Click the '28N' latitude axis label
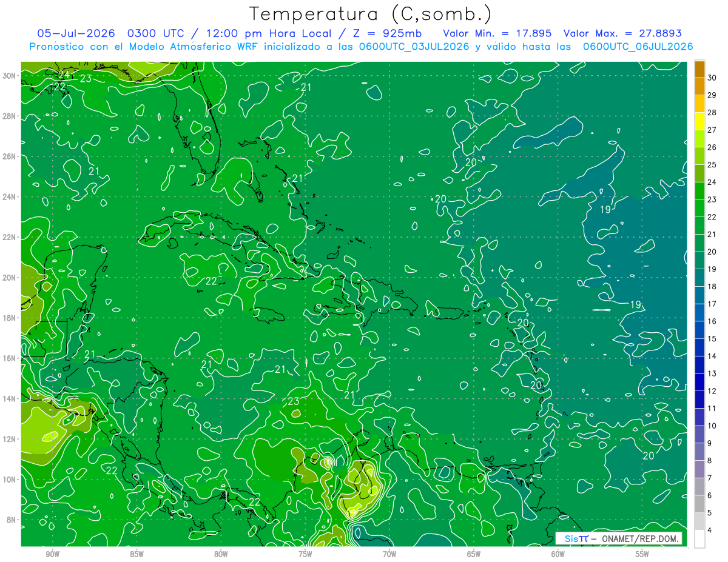The image size is (728, 562). tap(9, 116)
